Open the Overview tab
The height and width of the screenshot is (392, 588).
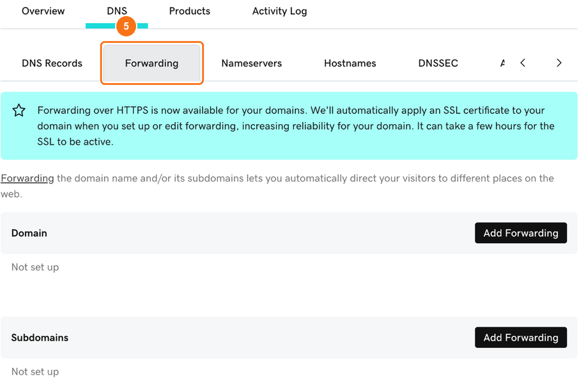[x=43, y=12]
